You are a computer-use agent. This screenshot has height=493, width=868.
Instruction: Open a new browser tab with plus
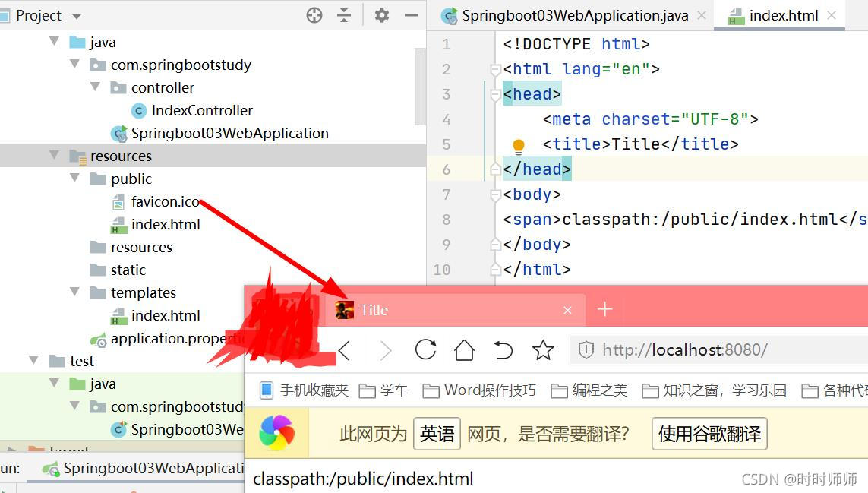(x=605, y=309)
